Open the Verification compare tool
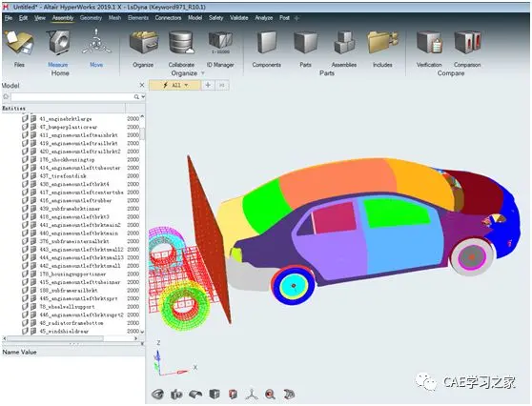Image resolution: width=532 pixels, height=406 pixels. pos(429,48)
